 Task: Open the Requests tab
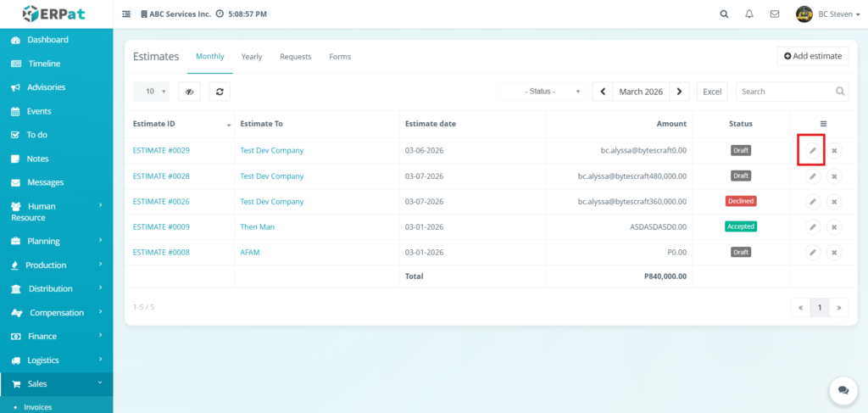click(296, 57)
